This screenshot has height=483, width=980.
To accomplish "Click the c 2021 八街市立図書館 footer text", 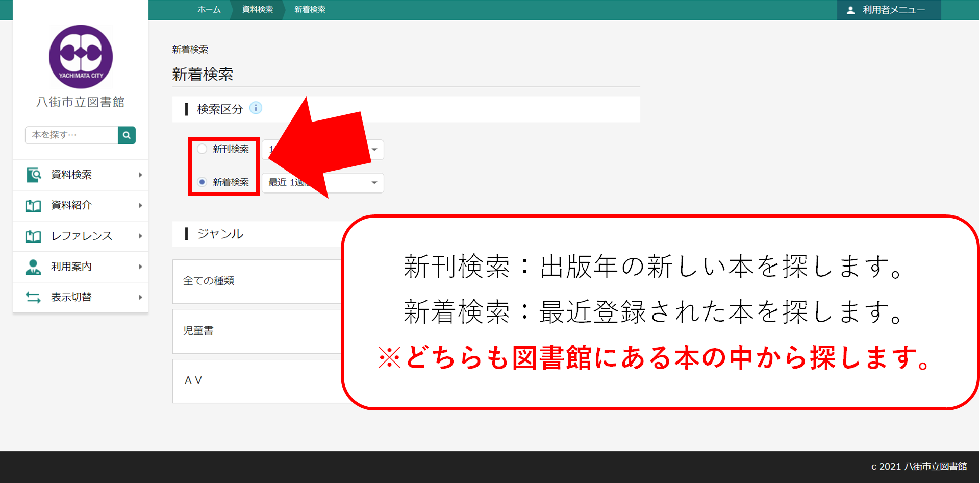I will (x=919, y=467).
